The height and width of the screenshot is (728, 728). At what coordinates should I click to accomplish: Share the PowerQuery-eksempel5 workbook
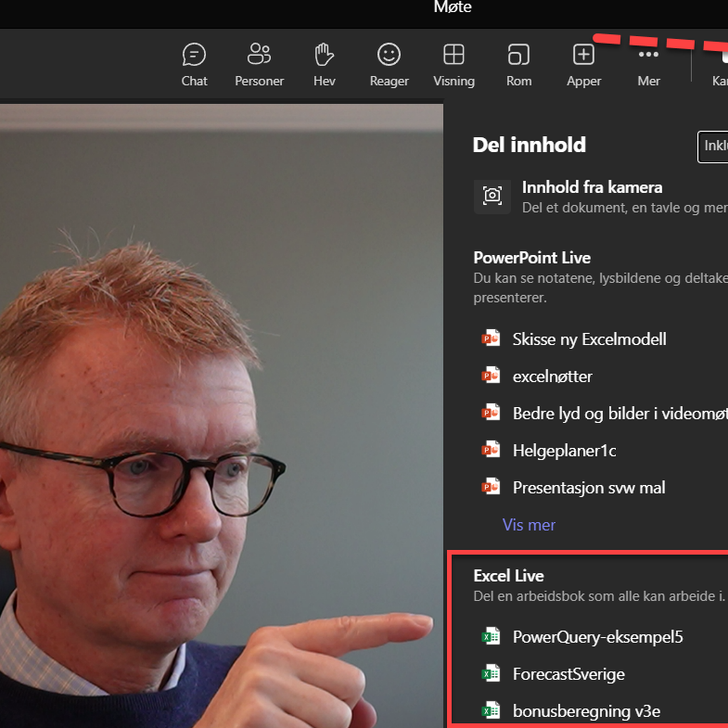click(x=600, y=637)
